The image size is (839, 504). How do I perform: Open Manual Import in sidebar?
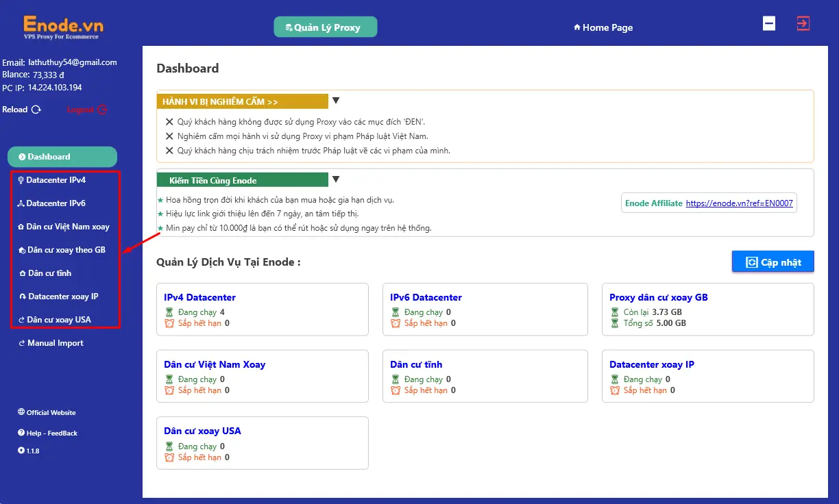tap(55, 343)
